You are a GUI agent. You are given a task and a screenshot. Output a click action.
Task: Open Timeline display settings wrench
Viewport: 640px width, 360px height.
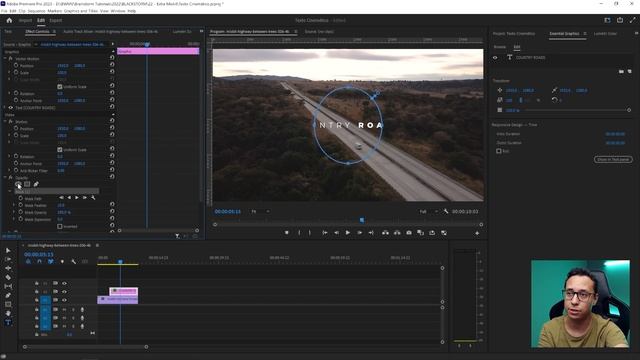pyautogui.click(x=73, y=261)
